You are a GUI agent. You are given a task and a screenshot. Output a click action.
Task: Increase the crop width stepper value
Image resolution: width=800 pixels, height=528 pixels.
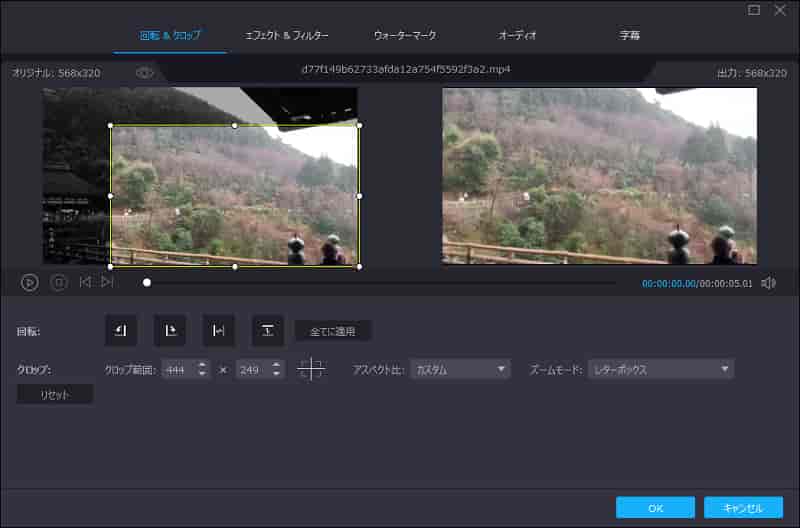tap(203, 365)
